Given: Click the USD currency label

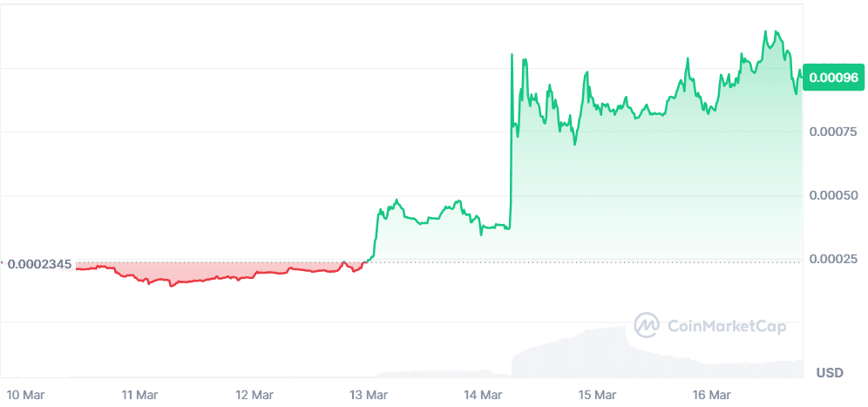Looking at the screenshot, I should 830,373.
